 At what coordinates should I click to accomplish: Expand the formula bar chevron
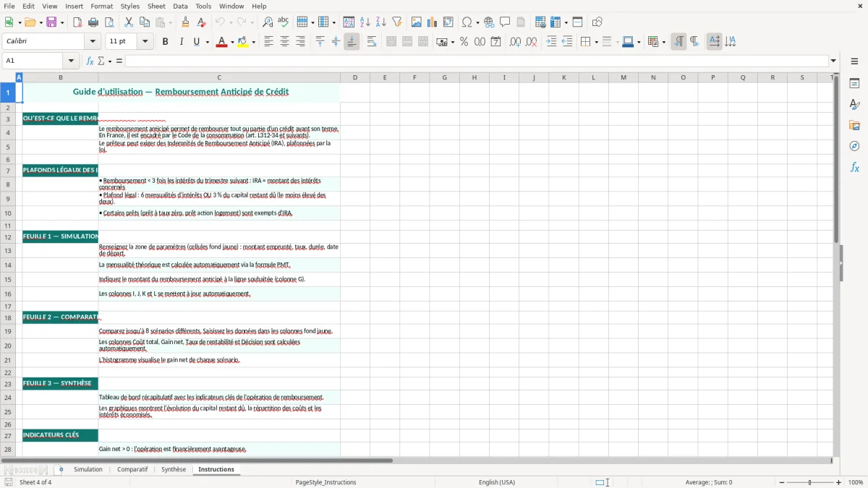click(833, 61)
